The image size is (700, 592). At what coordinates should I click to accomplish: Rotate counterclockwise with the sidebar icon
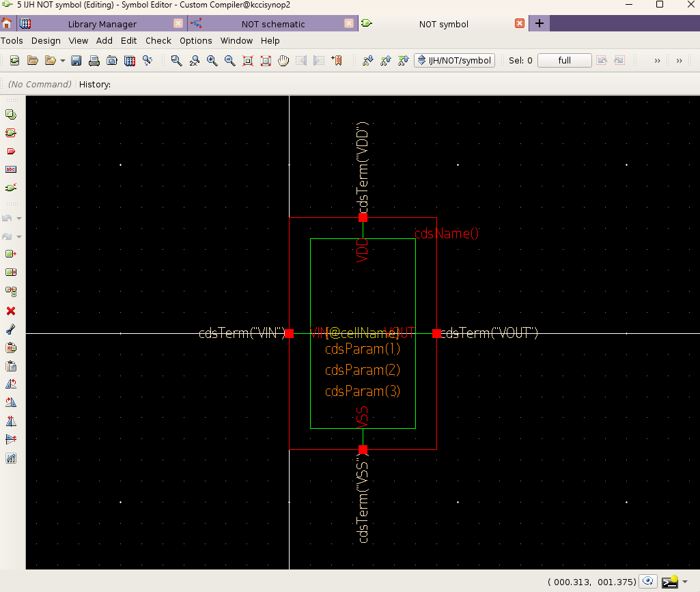(x=11, y=384)
